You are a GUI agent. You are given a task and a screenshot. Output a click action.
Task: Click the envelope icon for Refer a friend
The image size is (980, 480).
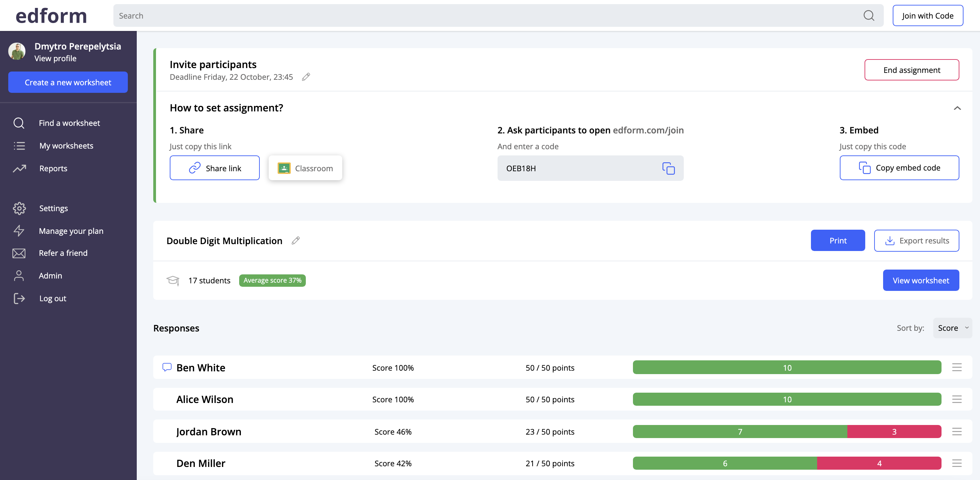(19, 253)
